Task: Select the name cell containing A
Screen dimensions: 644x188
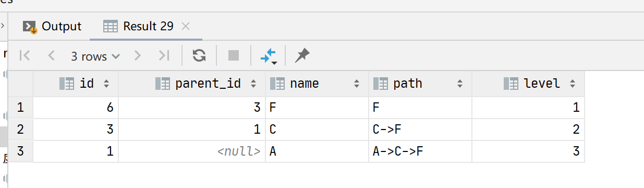Action: [317, 151]
